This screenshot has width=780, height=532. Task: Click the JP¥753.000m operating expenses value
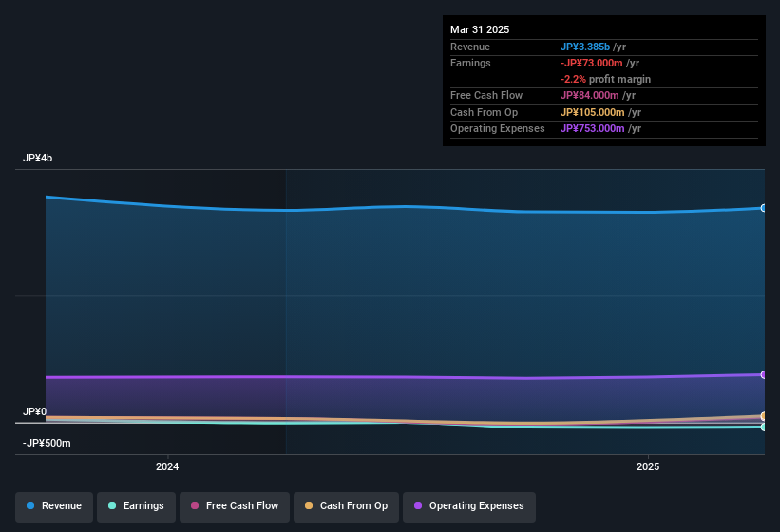coord(593,129)
